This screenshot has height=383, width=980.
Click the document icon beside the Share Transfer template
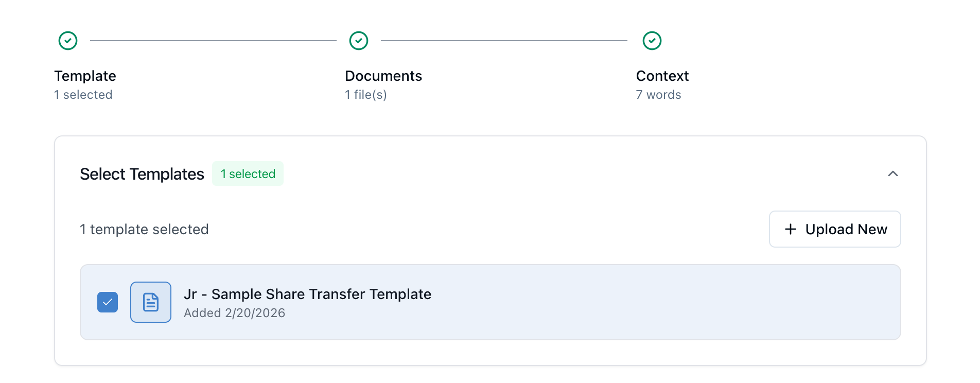click(151, 302)
